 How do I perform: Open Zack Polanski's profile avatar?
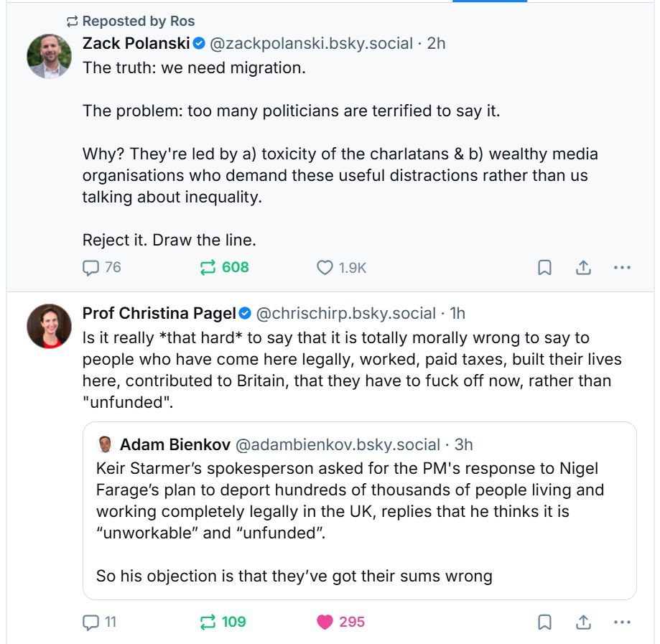tap(50, 55)
